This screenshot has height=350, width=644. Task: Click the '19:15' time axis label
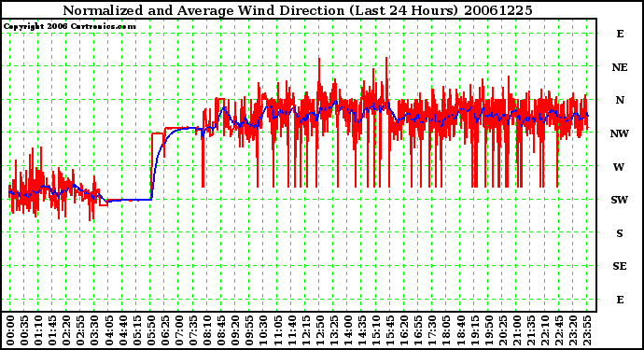(474, 330)
